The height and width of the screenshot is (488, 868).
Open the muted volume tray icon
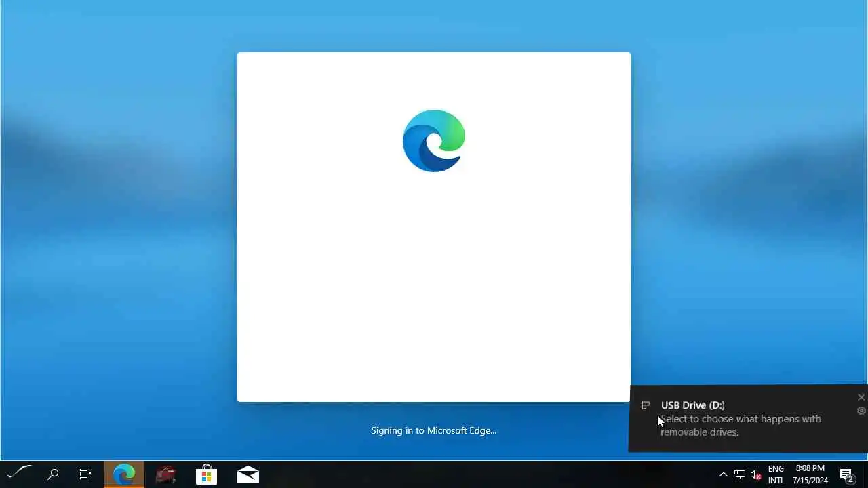click(755, 474)
